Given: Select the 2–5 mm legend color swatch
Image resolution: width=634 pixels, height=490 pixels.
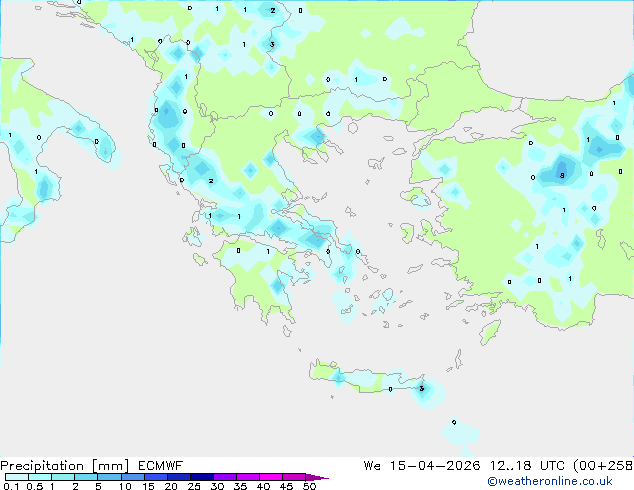Looking at the screenshot, I should point(86,477).
